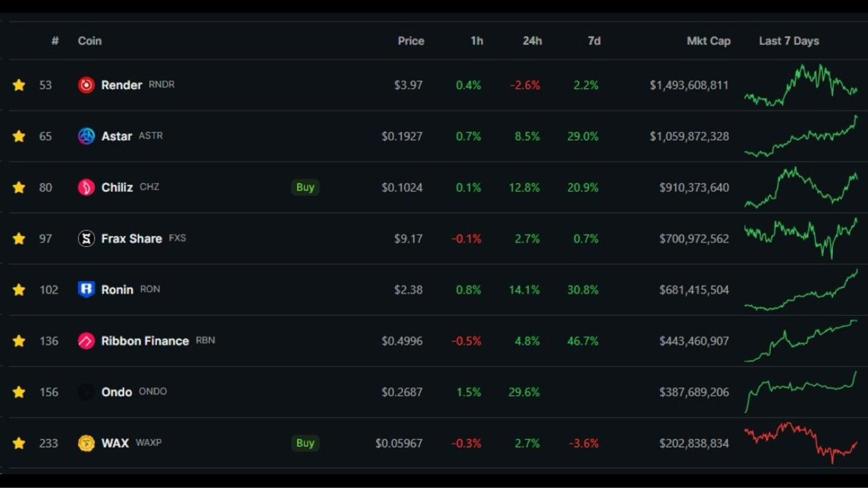
Task: Open Ribbon Finance 7-day sparkline chart
Action: click(801, 341)
